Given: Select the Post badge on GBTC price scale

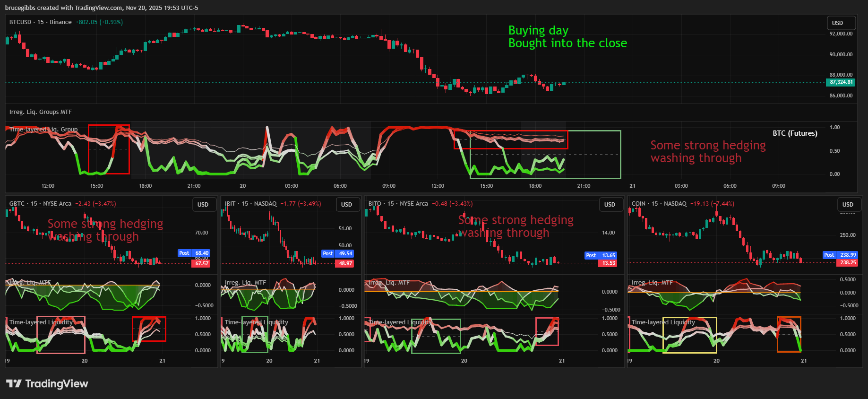Looking at the screenshot, I should pyautogui.click(x=184, y=253).
